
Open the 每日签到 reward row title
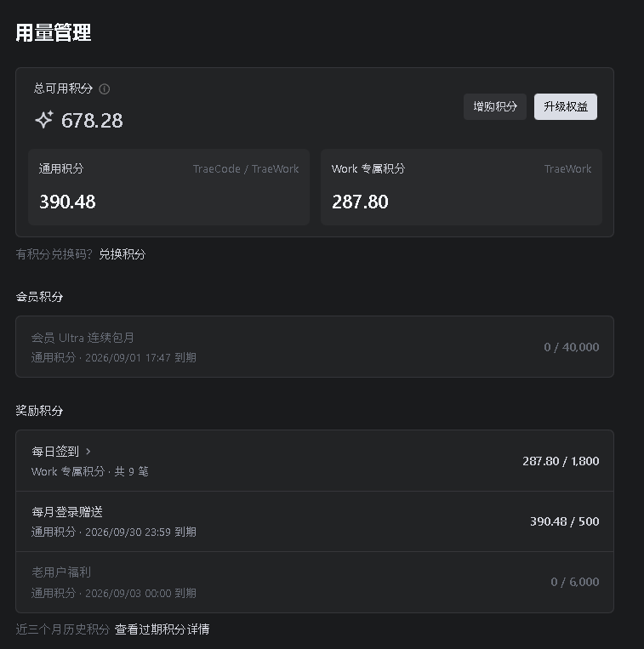coord(55,451)
